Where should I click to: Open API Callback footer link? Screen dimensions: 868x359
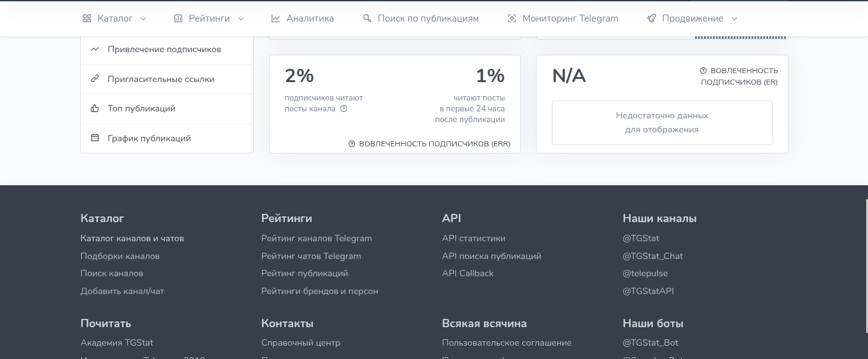coord(468,273)
